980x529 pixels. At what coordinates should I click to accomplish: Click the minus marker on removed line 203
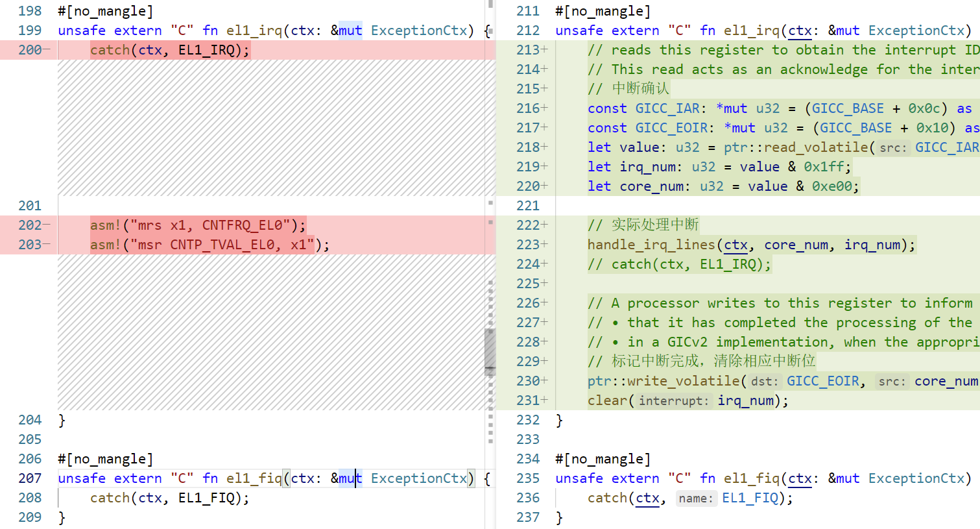tap(47, 245)
